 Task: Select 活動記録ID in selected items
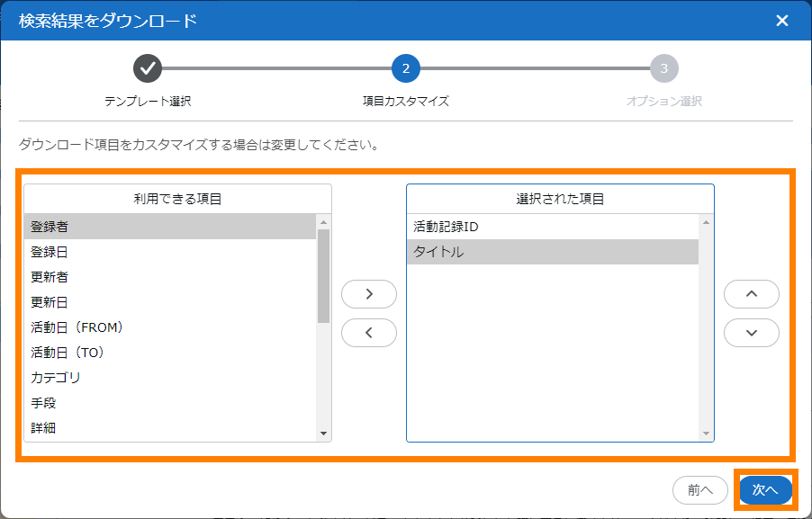551,227
